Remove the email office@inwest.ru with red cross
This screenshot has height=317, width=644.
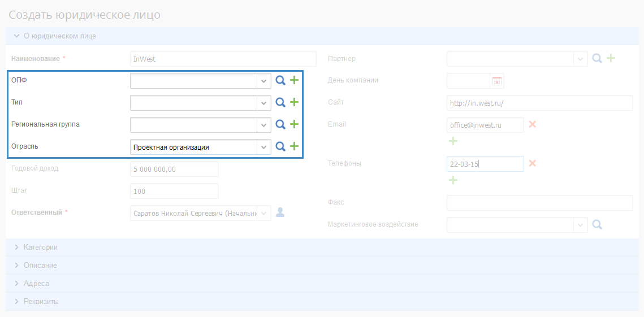point(532,124)
